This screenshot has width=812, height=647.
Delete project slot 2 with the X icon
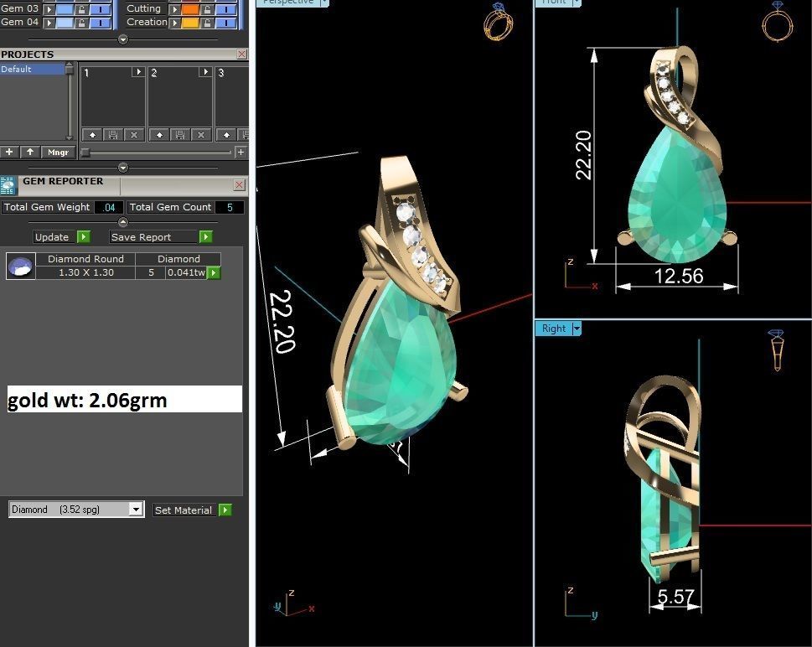pyautogui.click(x=201, y=135)
